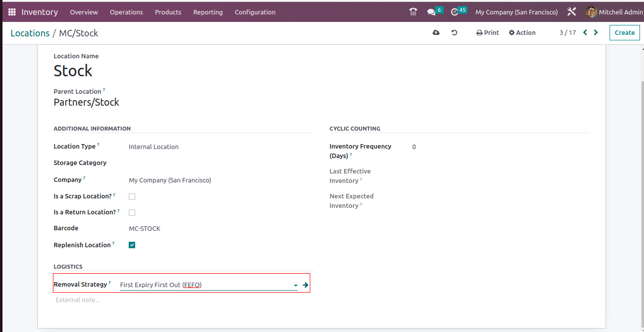Image resolution: width=644 pixels, height=332 pixels.
Task: Open Removal Strategy external link arrow
Action: [x=305, y=285]
